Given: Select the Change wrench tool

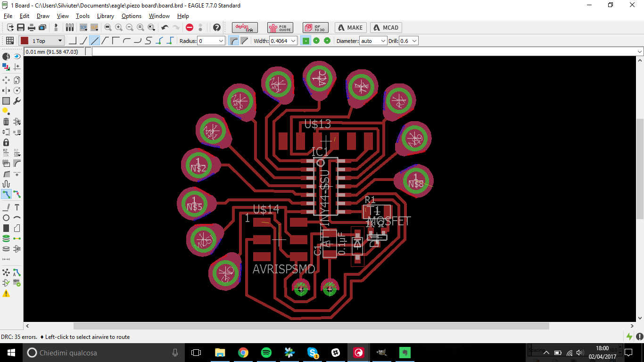Looking at the screenshot, I should tap(17, 101).
